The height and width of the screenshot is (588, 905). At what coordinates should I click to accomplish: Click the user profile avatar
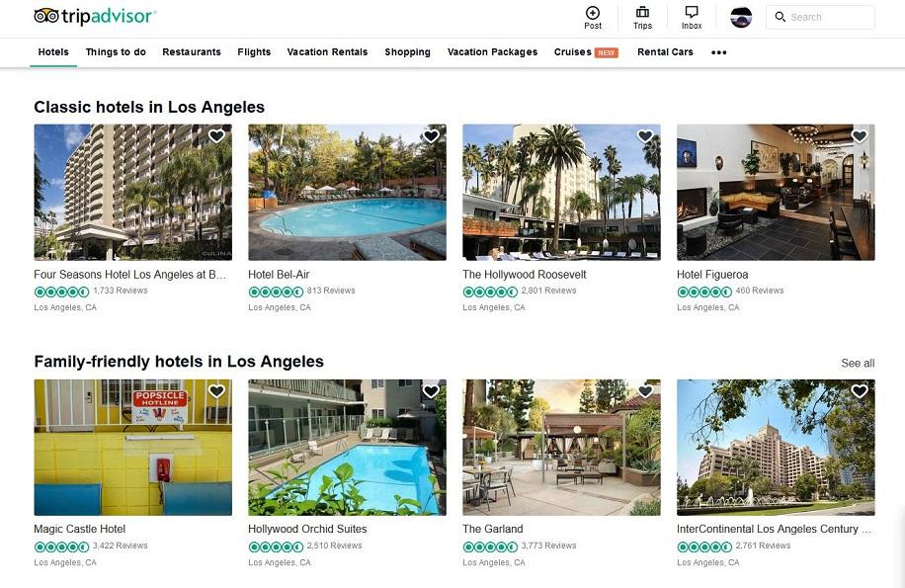[x=741, y=18]
